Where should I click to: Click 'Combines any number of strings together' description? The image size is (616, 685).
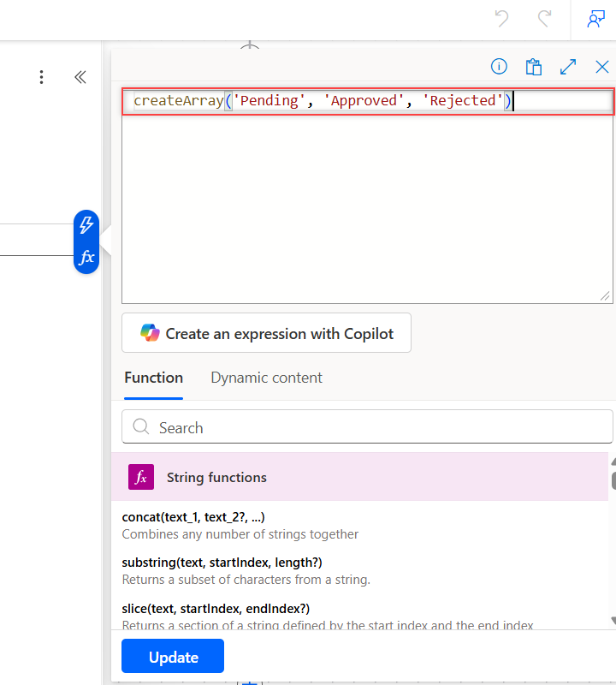240,534
